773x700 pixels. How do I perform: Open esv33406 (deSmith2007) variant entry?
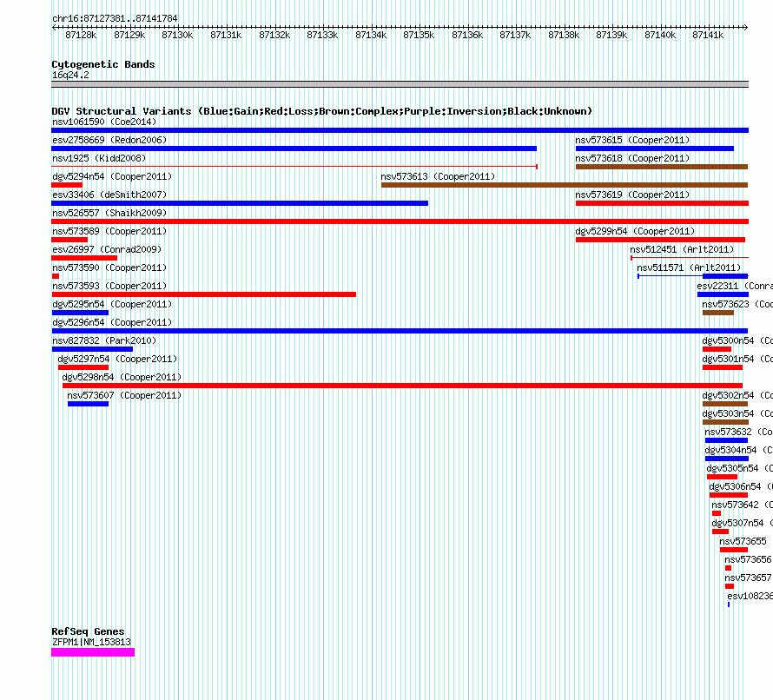pos(240,203)
